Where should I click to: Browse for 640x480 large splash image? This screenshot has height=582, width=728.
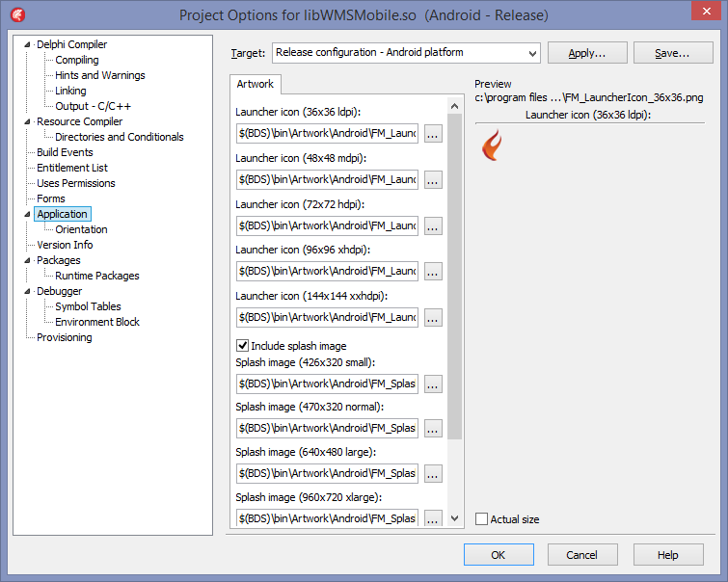[432, 474]
